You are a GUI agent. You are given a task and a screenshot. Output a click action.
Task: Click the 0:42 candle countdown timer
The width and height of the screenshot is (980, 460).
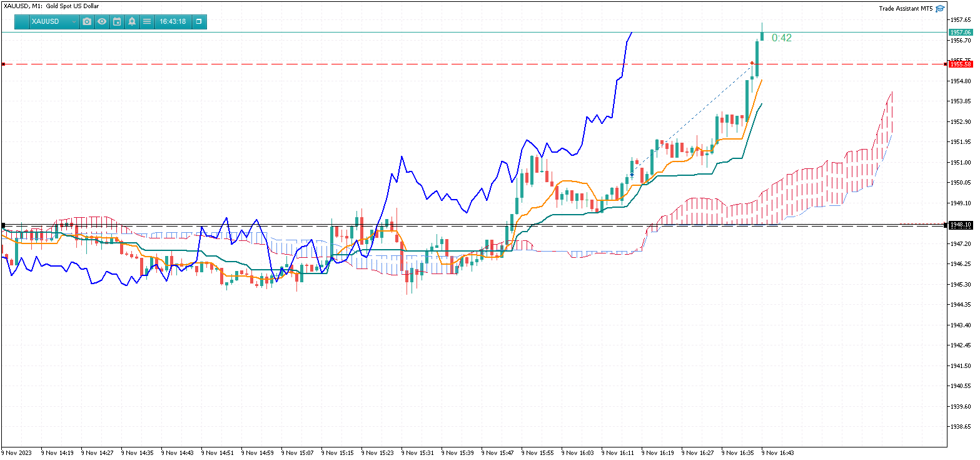click(782, 38)
